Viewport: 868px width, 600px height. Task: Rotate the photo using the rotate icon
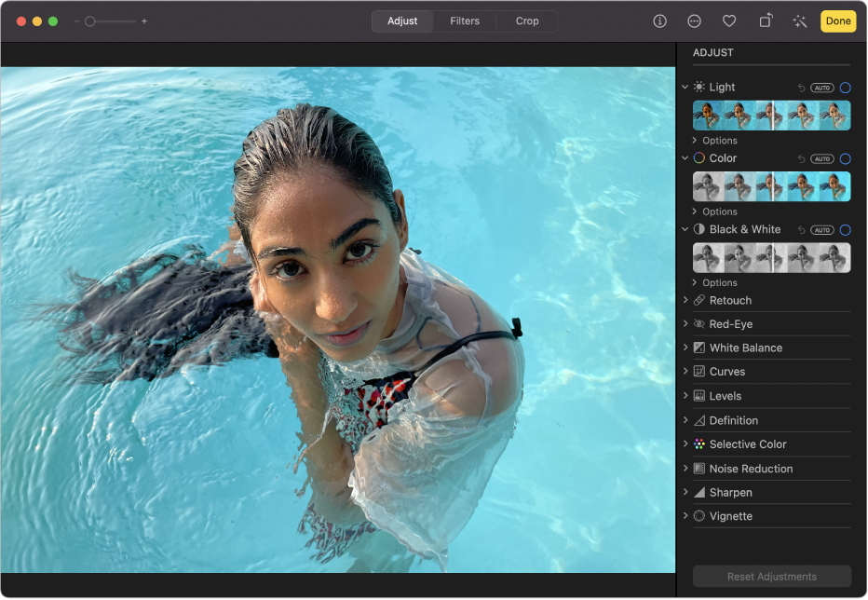tap(765, 20)
